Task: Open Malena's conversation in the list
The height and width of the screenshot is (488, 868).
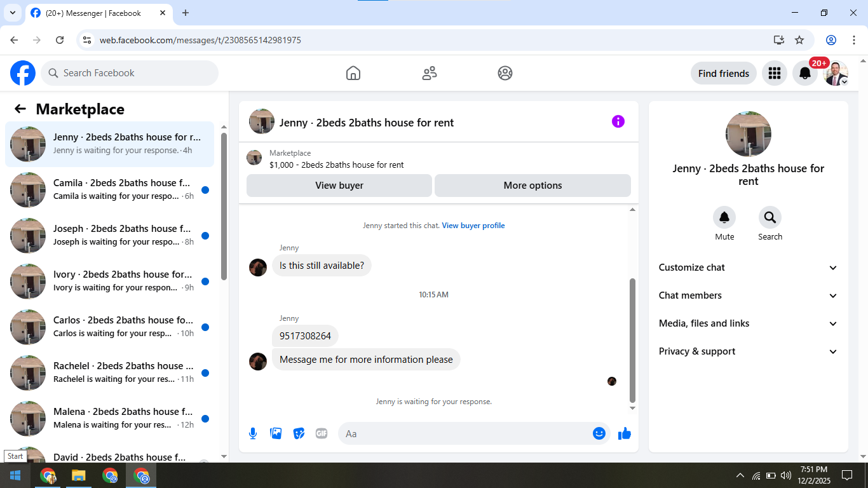Action: 109,419
